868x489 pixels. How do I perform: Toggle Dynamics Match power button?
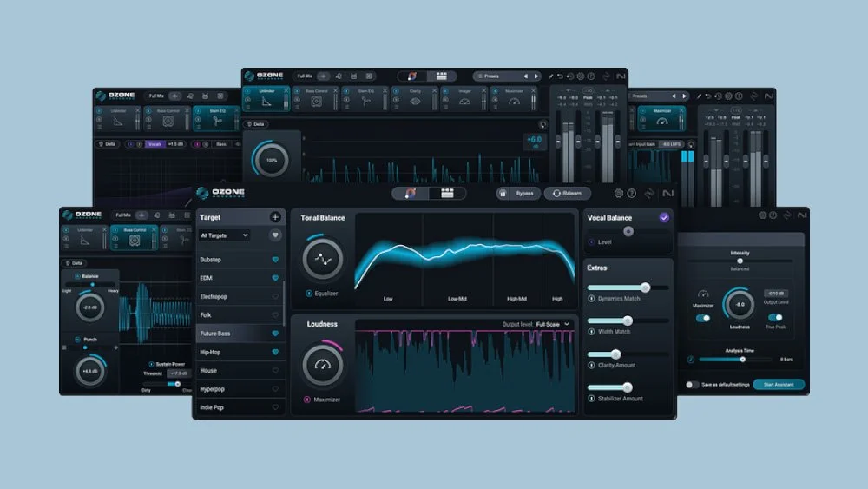[x=591, y=299]
